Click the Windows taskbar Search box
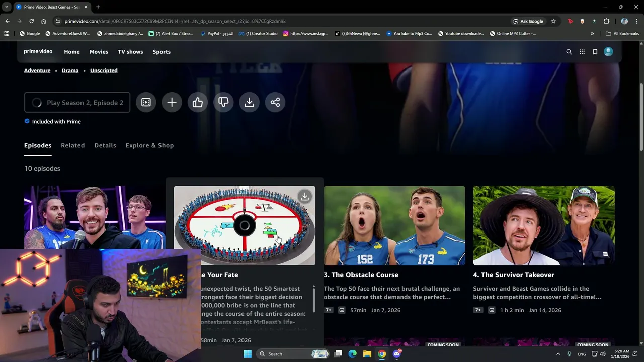This screenshot has width=644, height=362. [x=294, y=354]
